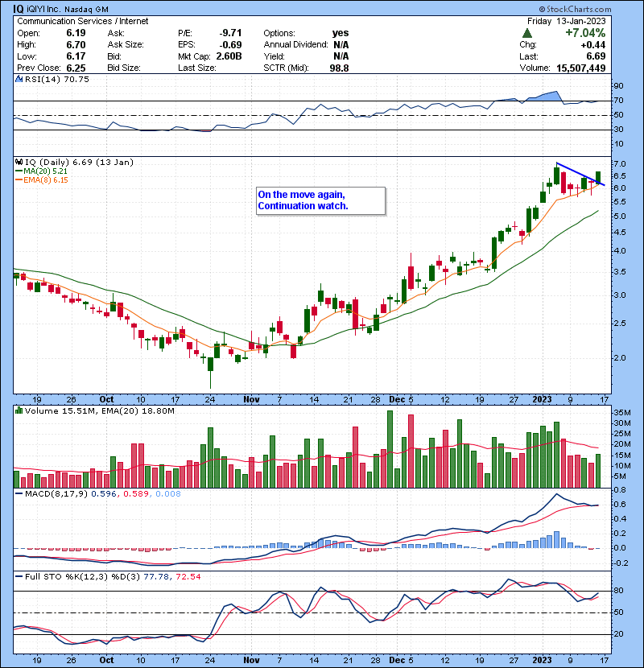Click the MACD histogram value 0.008
Viewport: 644px width, 668px height.
tap(168, 494)
